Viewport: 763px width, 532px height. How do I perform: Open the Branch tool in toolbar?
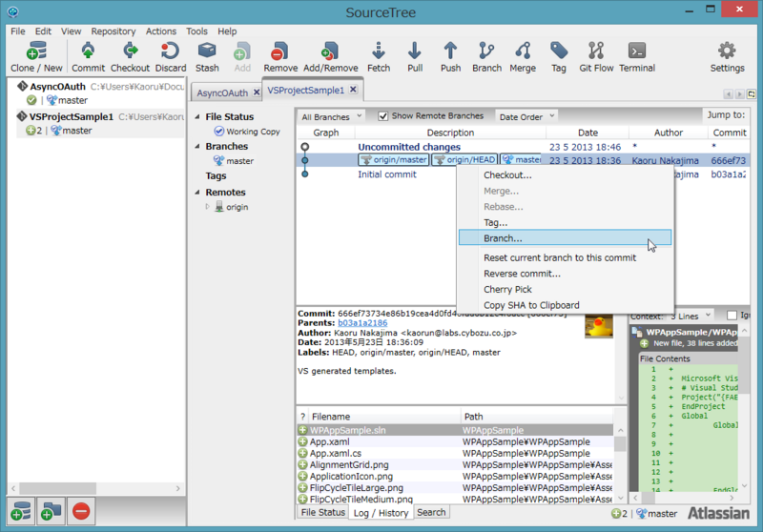pos(486,57)
